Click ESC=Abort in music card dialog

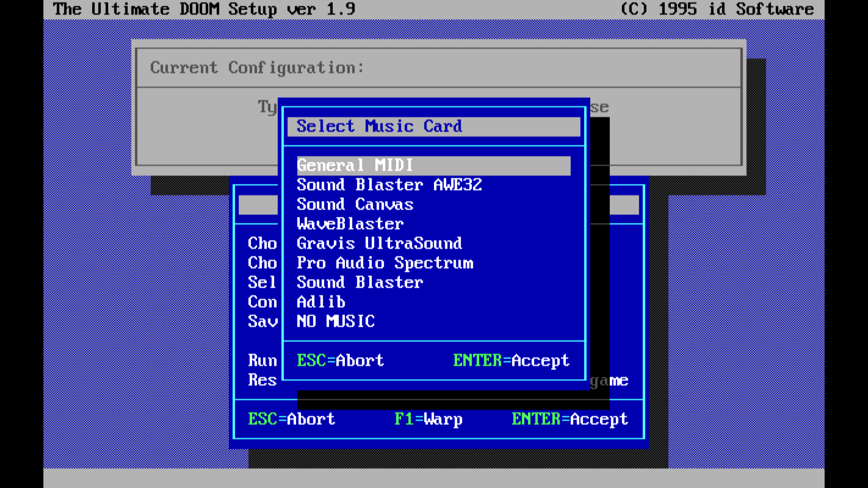tap(340, 361)
